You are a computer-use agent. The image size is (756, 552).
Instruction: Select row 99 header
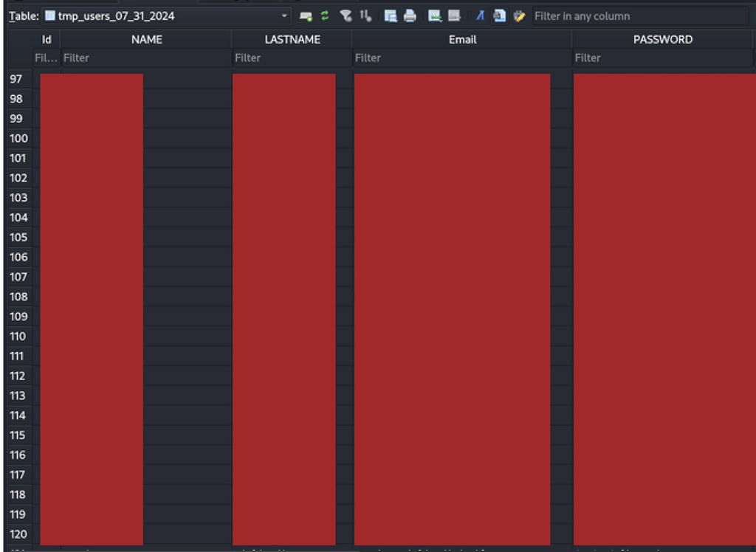19,119
